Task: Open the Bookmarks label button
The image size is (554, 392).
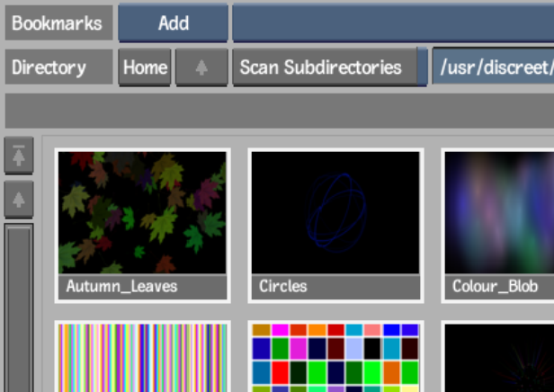Action: coord(58,23)
